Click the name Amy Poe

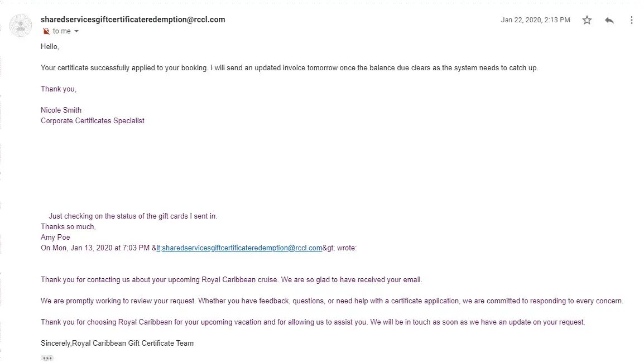[x=55, y=238]
